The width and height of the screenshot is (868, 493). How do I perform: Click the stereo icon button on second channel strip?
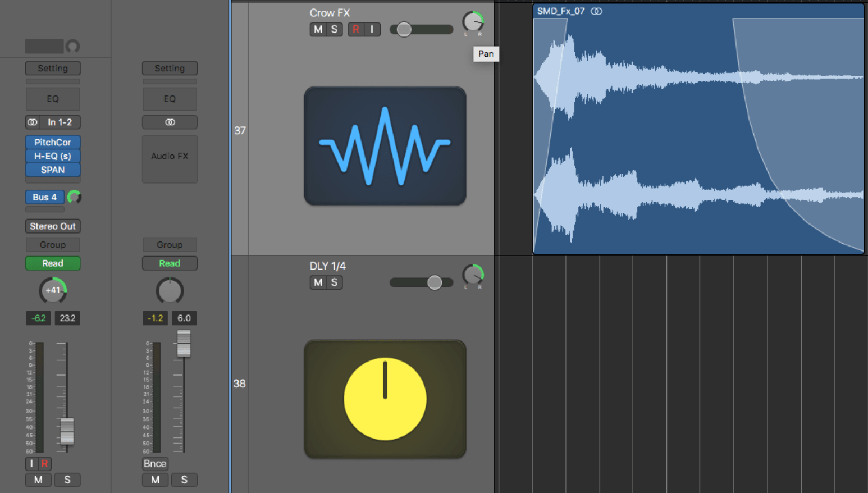(x=170, y=122)
